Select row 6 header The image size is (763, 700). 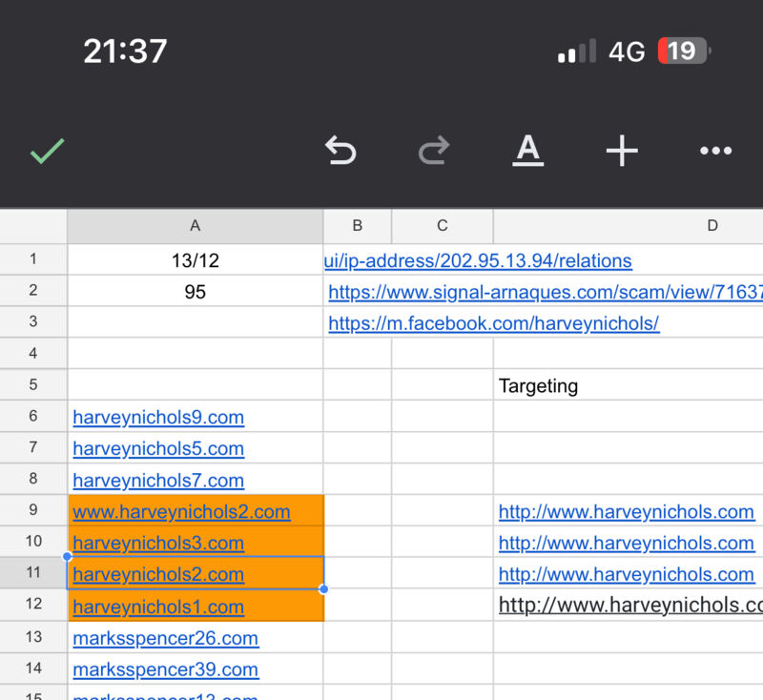tap(33, 416)
